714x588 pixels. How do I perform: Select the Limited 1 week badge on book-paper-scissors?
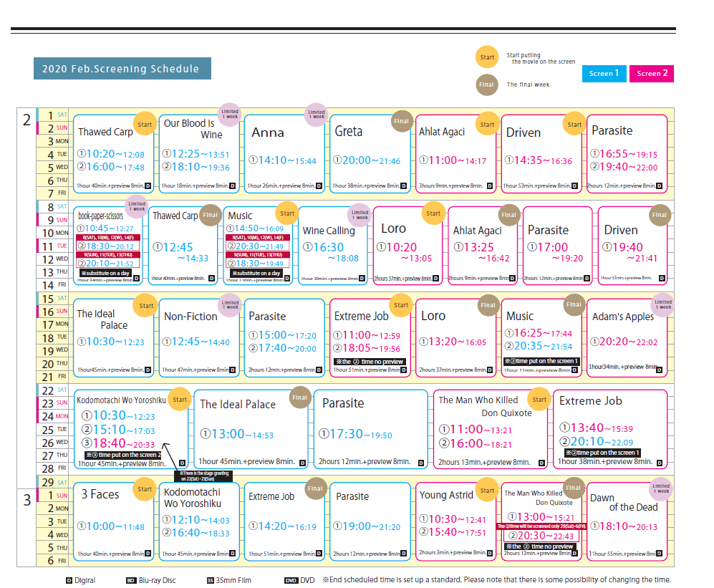(137, 206)
